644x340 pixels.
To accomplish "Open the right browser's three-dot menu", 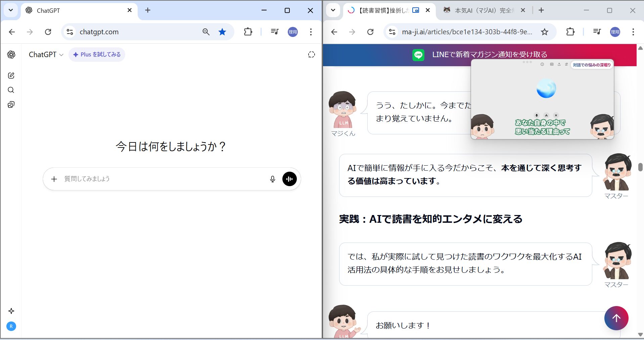I will pos(633,32).
